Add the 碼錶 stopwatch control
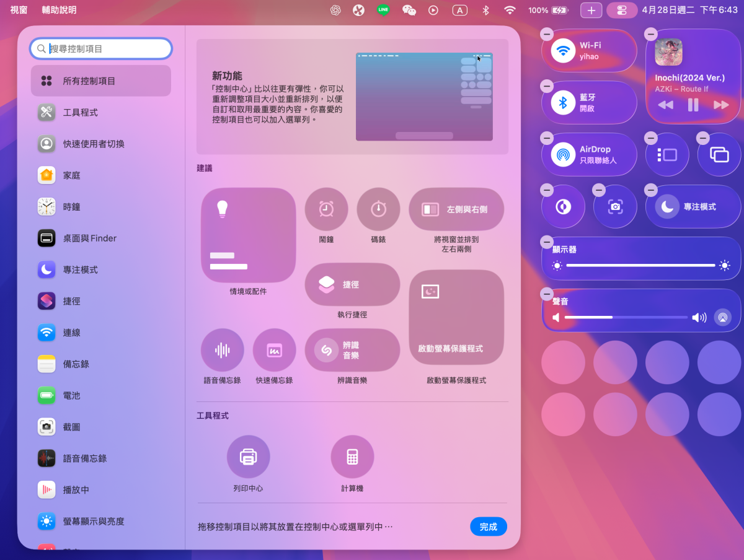The height and width of the screenshot is (560, 744). [378, 209]
